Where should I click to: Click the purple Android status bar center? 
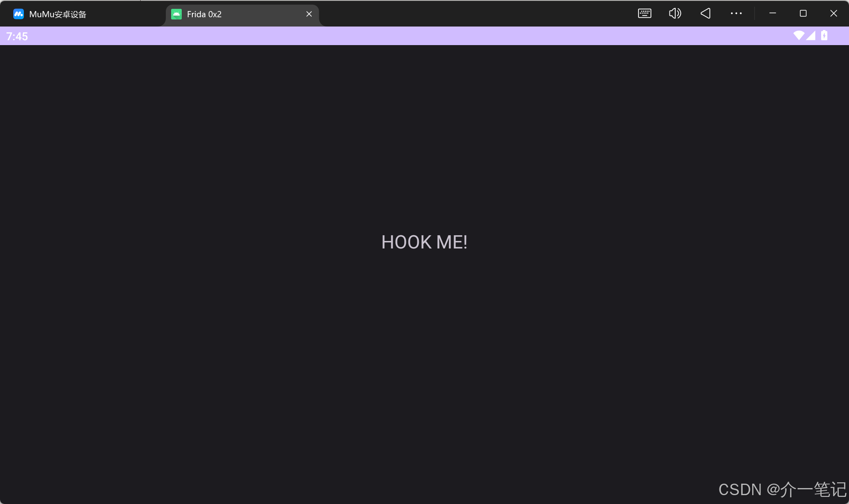click(424, 36)
